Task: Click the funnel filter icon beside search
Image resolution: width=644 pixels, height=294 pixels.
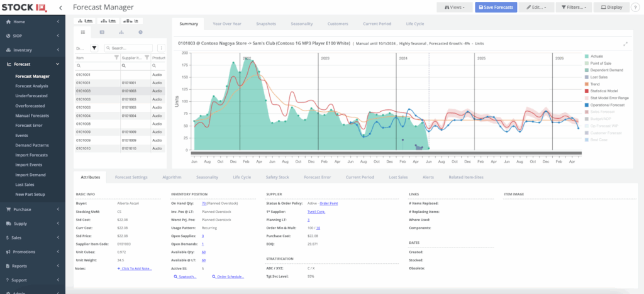Action: pos(94,48)
